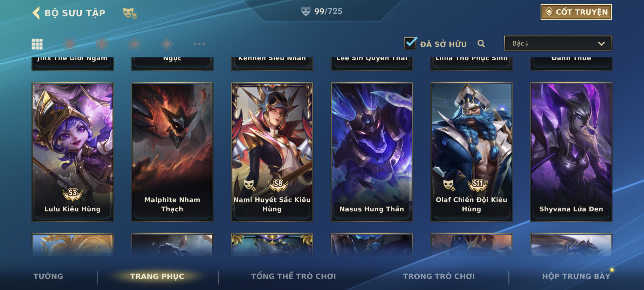Click the Cốt Truyện button
The height and width of the screenshot is (290, 644).
pyautogui.click(x=576, y=12)
